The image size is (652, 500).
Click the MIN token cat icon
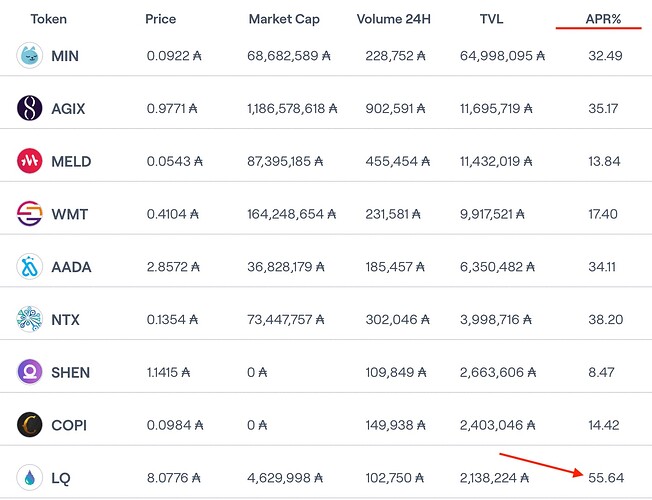click(x=30, y=56)
